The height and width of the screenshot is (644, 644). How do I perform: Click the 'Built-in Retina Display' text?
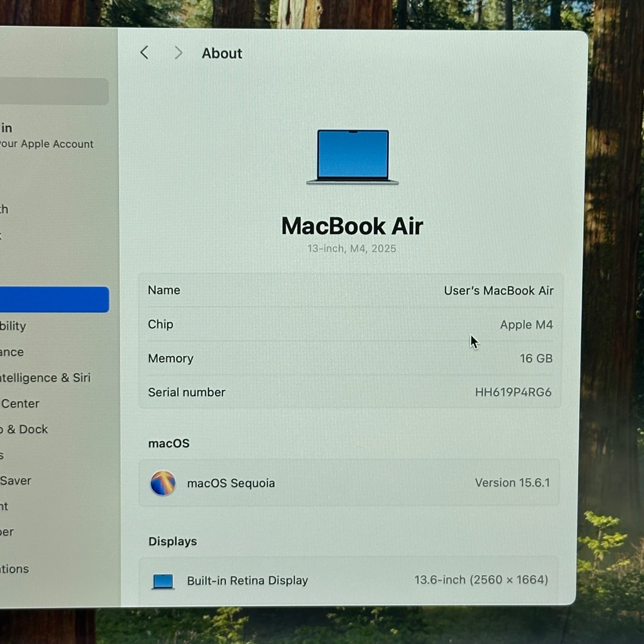(x=248, y=580)
